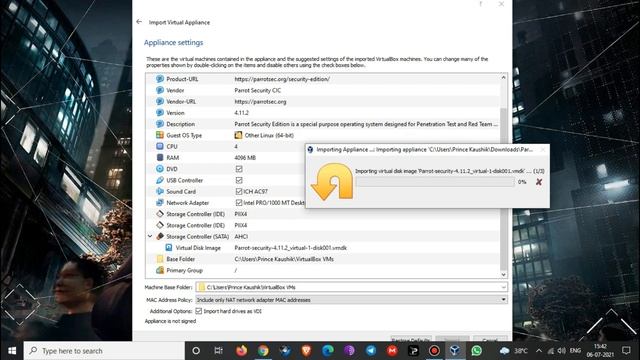Click the AHCI controller value
The image size is (640, 360).
[241, 236]
